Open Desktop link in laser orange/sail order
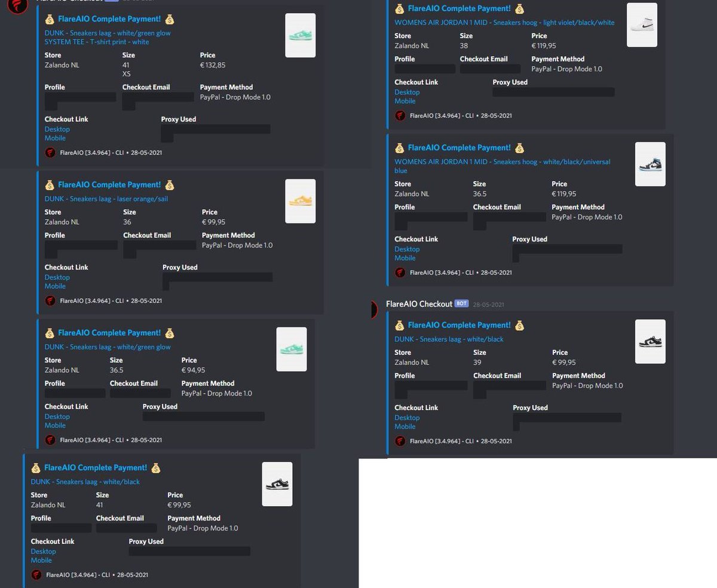This screenshot has height=588, width=717. pyautogui.click(x=57, y=277)
